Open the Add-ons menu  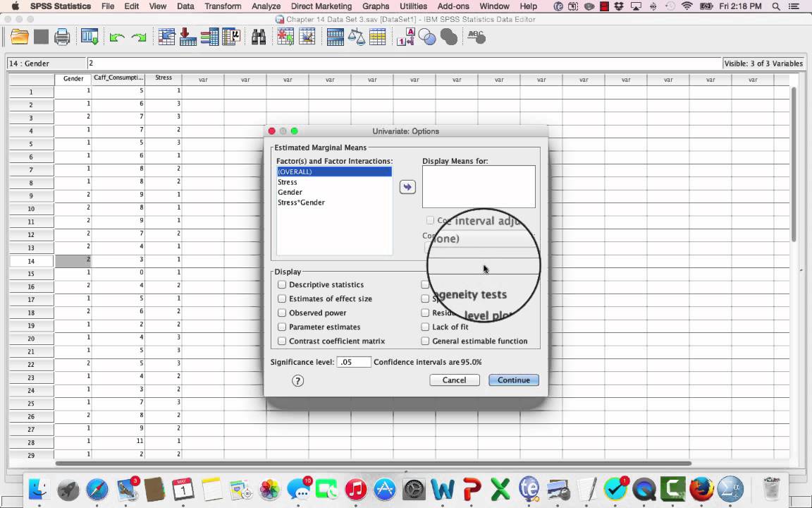tap(453, 6)
